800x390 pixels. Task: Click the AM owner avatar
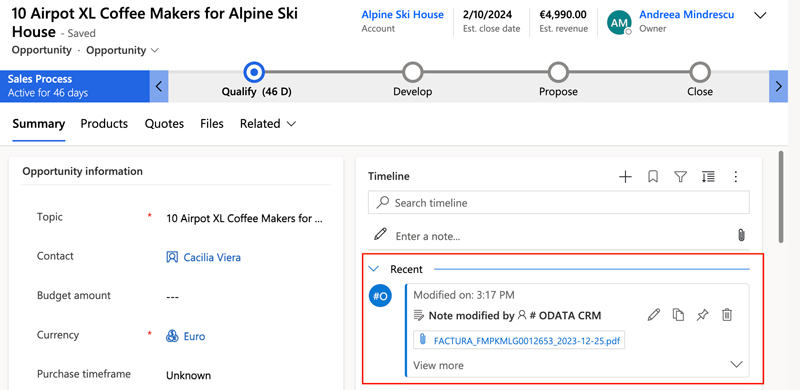click(619, 22)
